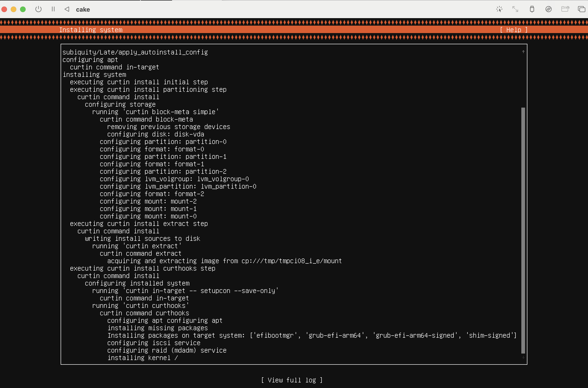Click the green fullscreen window button
This screenshot has width=588, height=388.
[x=23, y=9]
